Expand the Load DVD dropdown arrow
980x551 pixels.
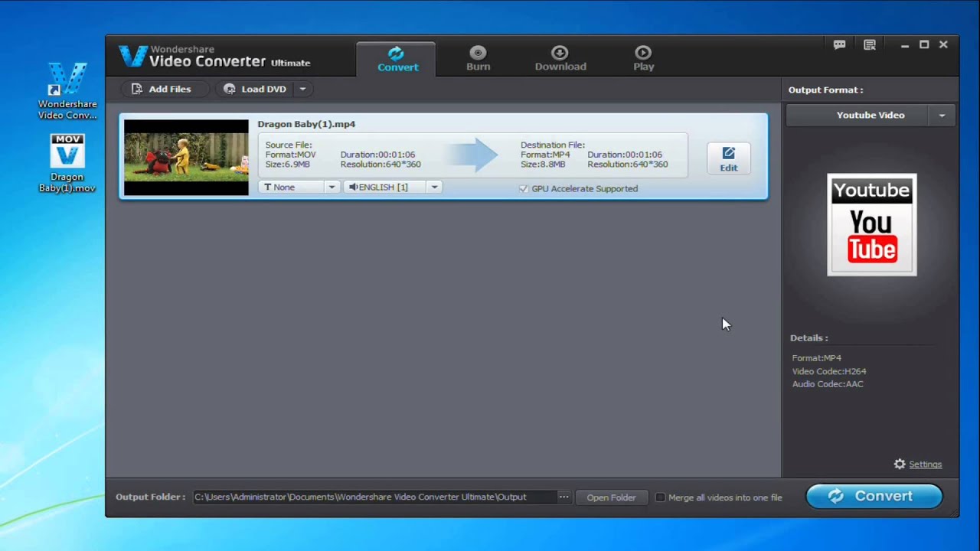[x=302, y=89]
